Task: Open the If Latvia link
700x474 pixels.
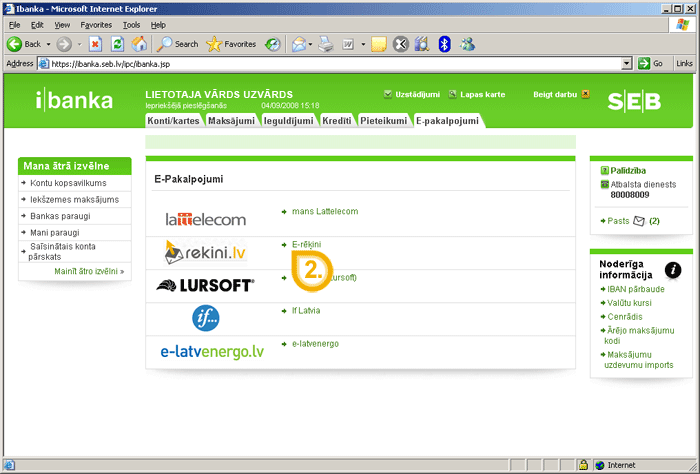Action: pyautogui.click(x=306, y=310)
